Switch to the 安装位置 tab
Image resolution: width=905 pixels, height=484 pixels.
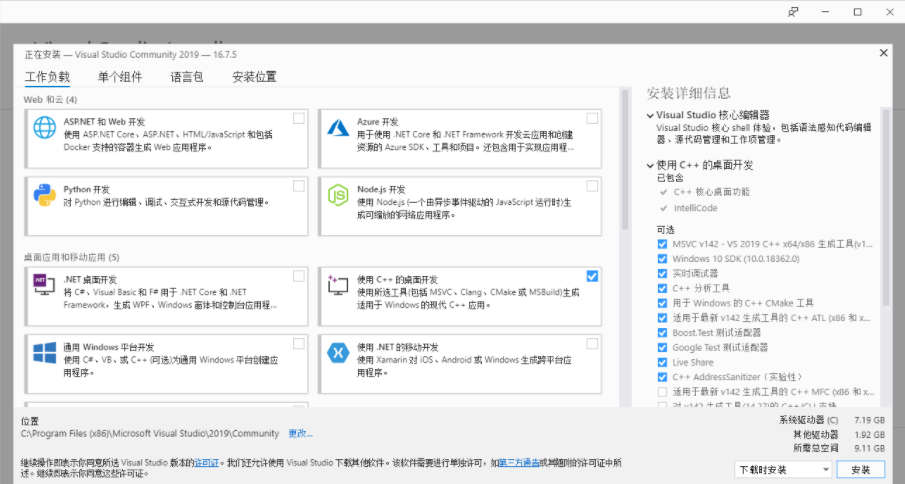click(255, 77)
